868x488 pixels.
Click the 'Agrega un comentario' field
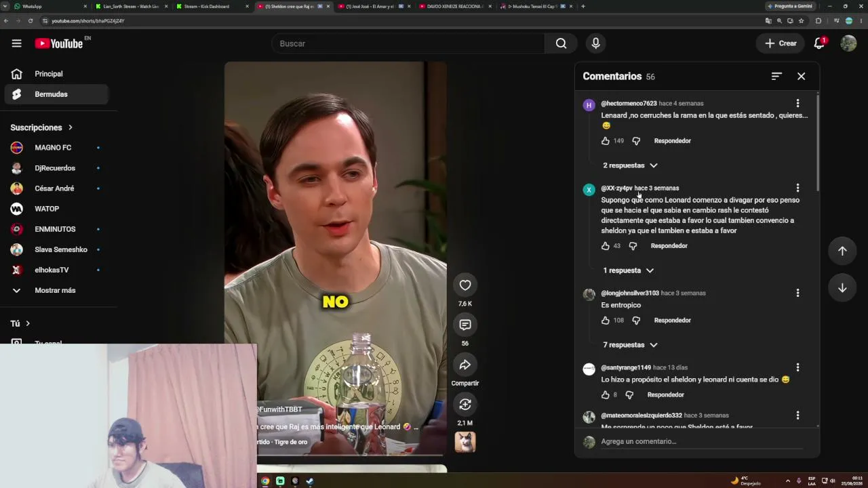pyautogui.click(x=702, y=441)
